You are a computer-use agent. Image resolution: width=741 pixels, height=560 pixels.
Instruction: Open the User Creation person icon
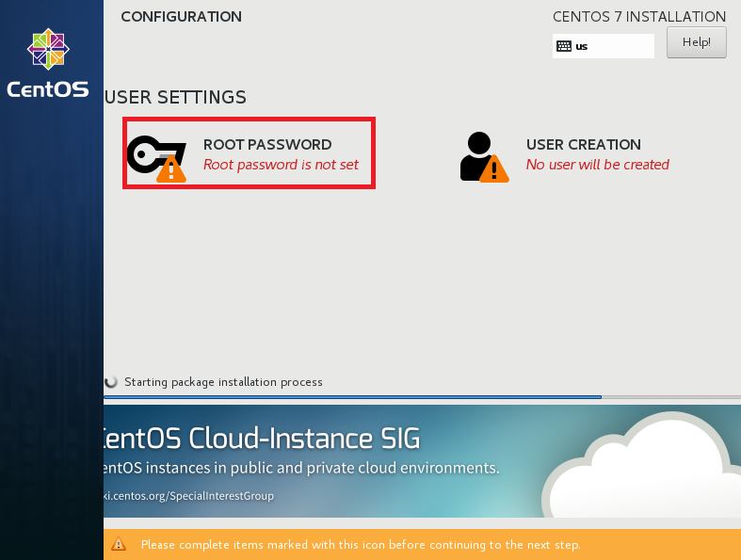[484, 157]
